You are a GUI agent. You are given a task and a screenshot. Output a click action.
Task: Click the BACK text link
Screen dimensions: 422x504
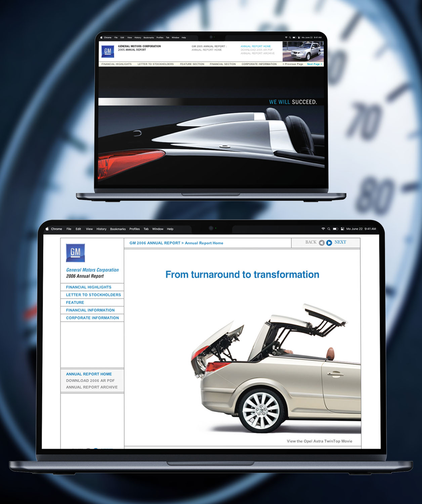pyautogui.click(x=311, y=242)
